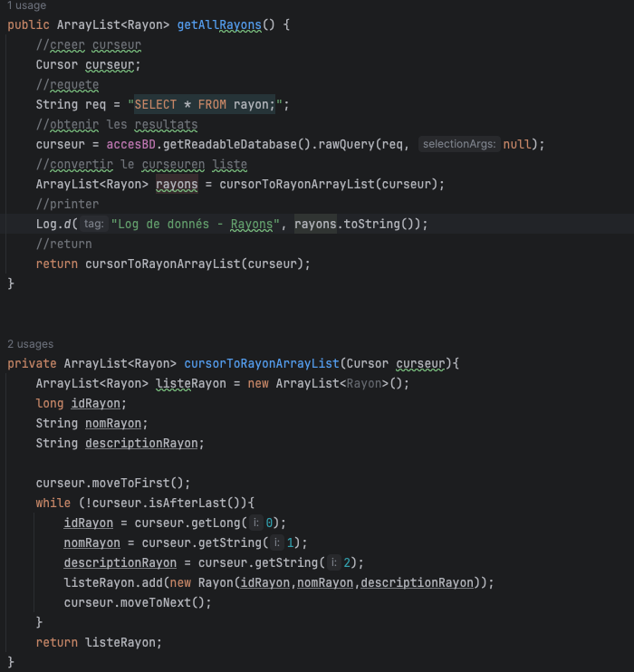Click the while (!curseur.isAfterLast()) line
The height and width of the screenshot is (672, 634).
pyautogui.click(x=145, y=504)
